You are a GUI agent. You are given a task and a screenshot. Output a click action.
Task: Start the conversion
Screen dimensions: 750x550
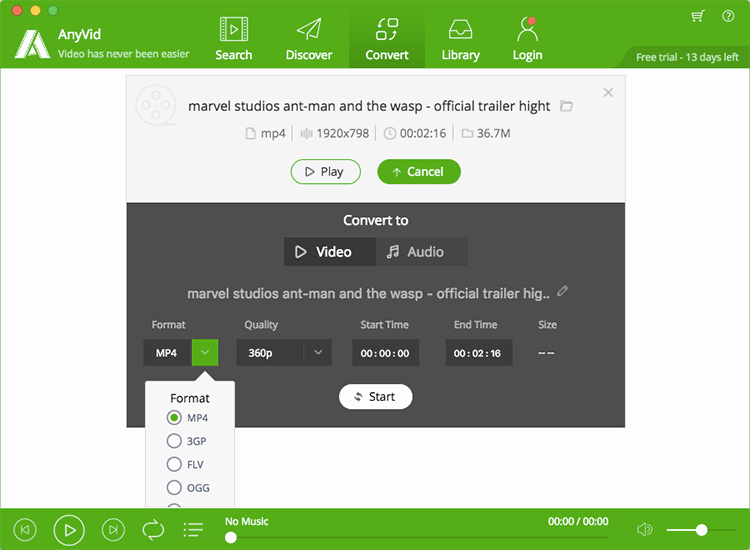pyautogui.click(x=375, y=396)
